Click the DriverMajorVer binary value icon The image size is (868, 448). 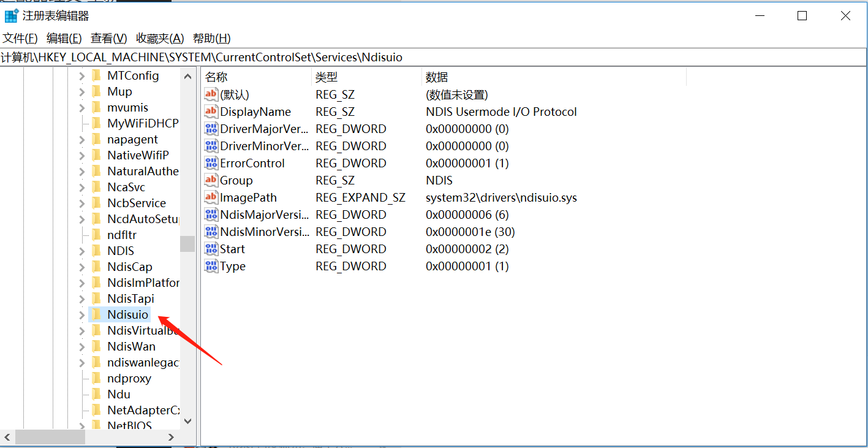[x=211, y=129]
